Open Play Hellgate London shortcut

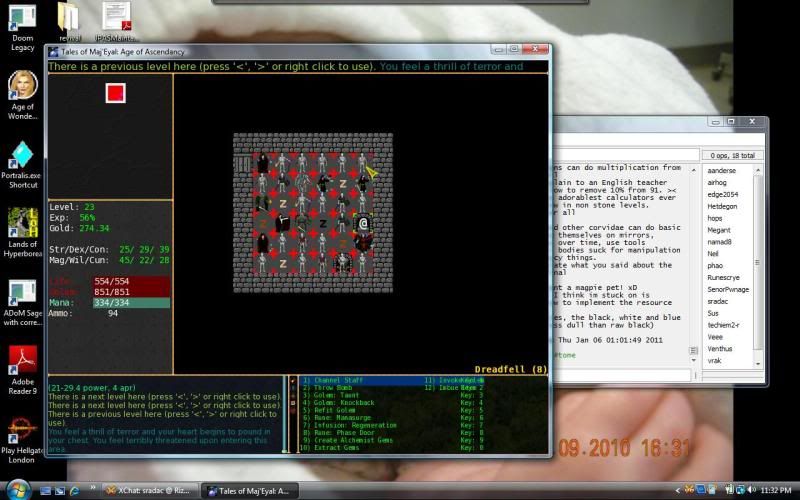point(22,440)
